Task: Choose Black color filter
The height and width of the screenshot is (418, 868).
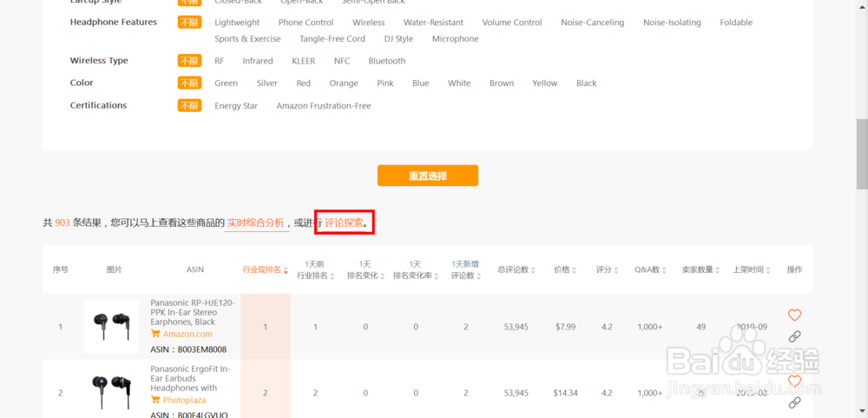Action: point(586,83)
